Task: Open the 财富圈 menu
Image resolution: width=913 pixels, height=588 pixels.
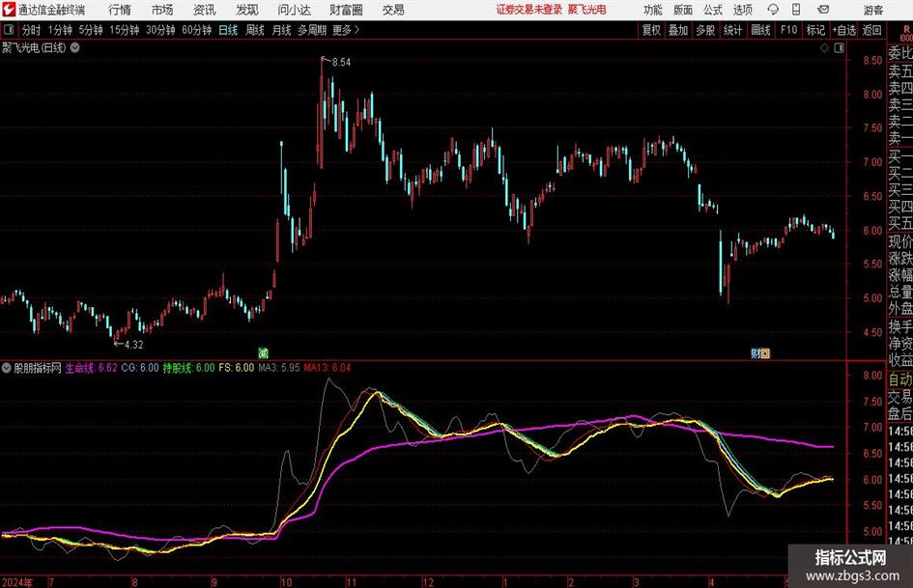Action: pyautogui.click(x=346, y=10)
